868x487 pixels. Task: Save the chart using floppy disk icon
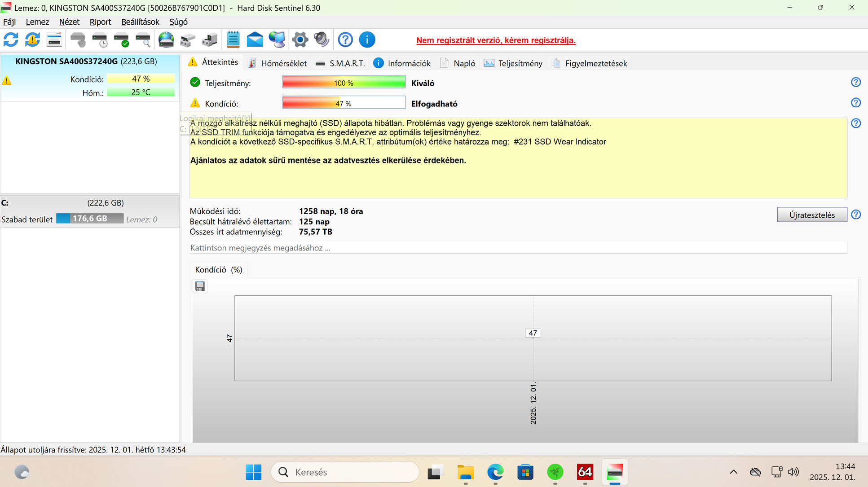tap(200, 286)
